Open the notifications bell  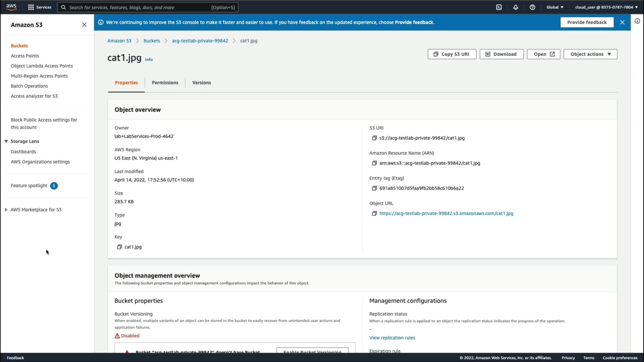[516, 7]
